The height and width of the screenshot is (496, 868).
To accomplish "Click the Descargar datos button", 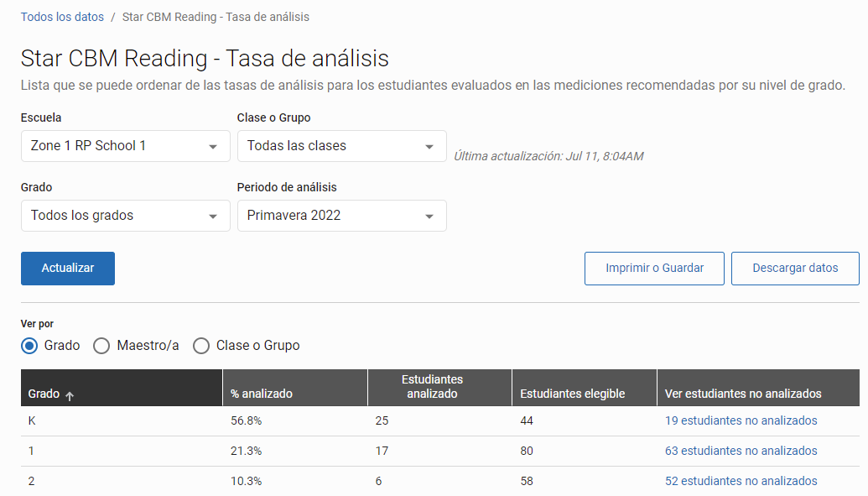I will [x=795, y=269].
